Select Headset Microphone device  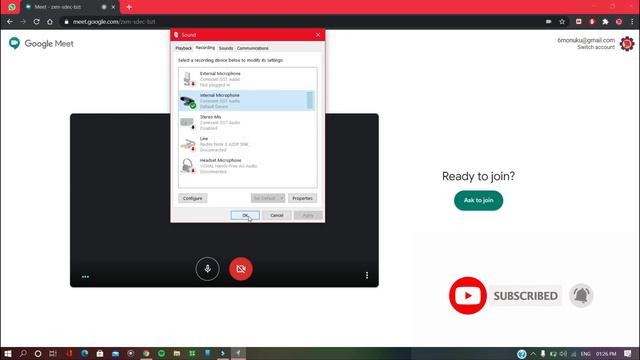247,166
